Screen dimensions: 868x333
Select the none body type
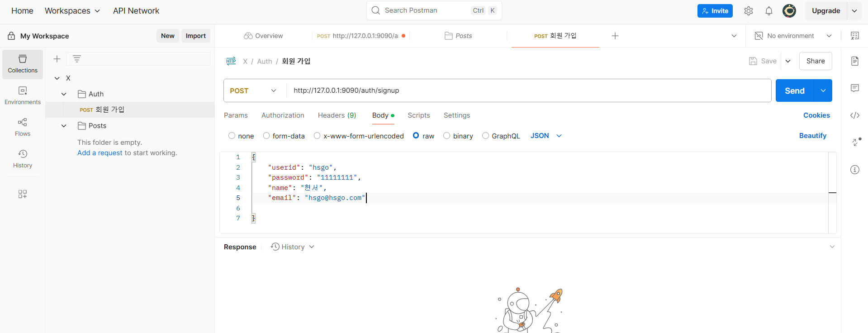click(x=232, y=136)
